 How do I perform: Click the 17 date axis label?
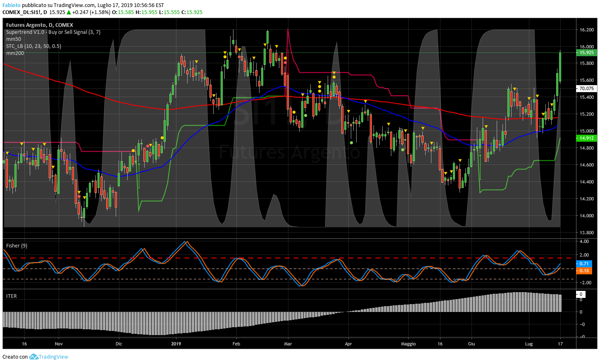tap(560, 344)
